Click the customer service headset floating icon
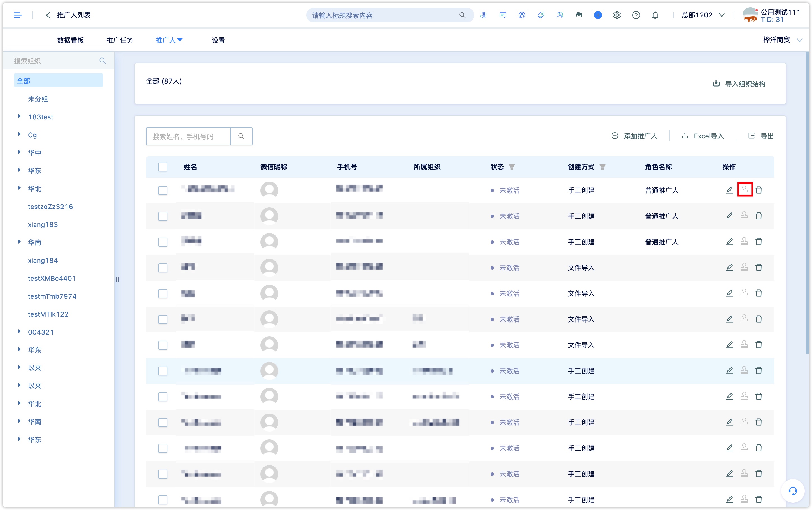The width and height of the screenshot is (812, 510). coord(792,491)
